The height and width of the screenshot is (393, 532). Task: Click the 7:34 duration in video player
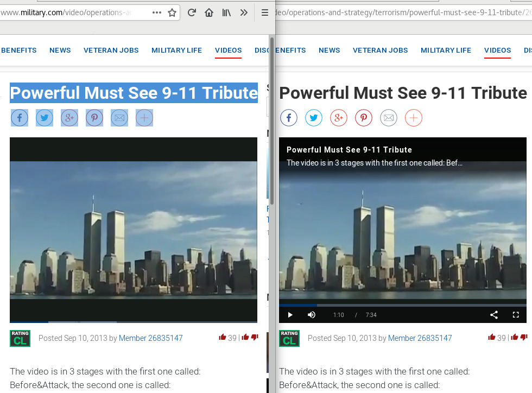[x=371, y=315]
